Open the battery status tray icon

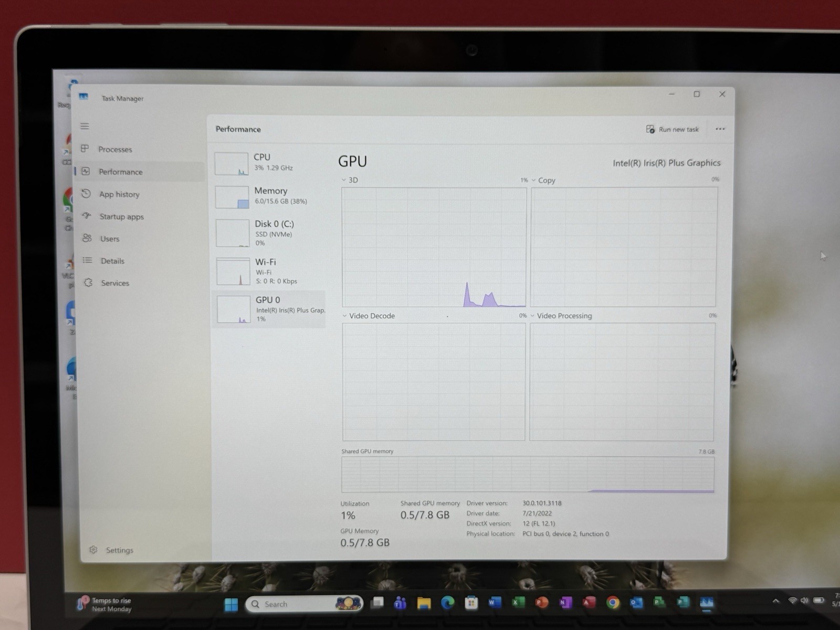818,601
